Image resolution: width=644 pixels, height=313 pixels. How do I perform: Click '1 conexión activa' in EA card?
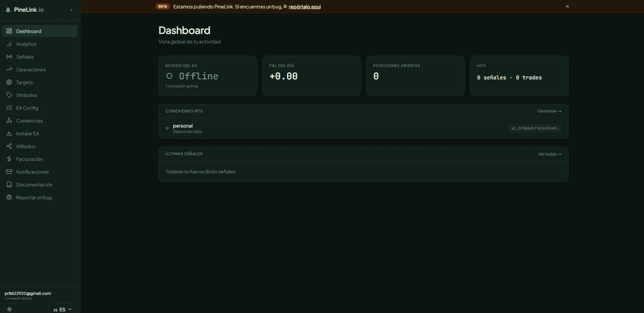pos(182,86)
